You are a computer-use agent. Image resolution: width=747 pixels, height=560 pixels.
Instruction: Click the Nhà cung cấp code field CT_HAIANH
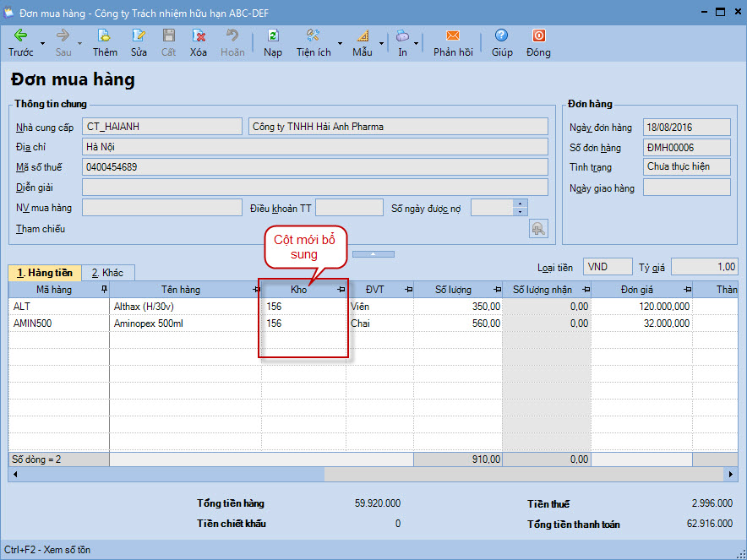click(162, 127)
